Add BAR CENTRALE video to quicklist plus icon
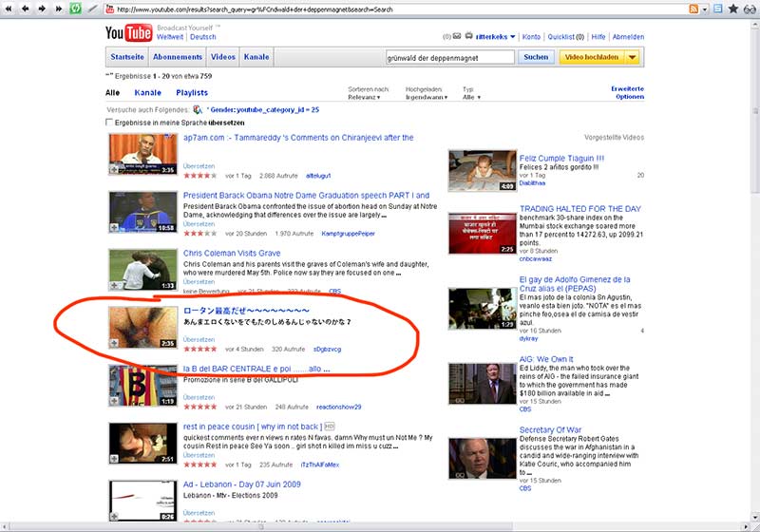The height and width of the screenshot is (532, 760). (113, 401)
